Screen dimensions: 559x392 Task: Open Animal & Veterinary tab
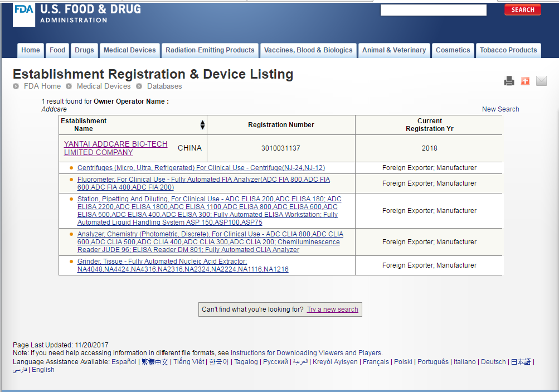394,50
